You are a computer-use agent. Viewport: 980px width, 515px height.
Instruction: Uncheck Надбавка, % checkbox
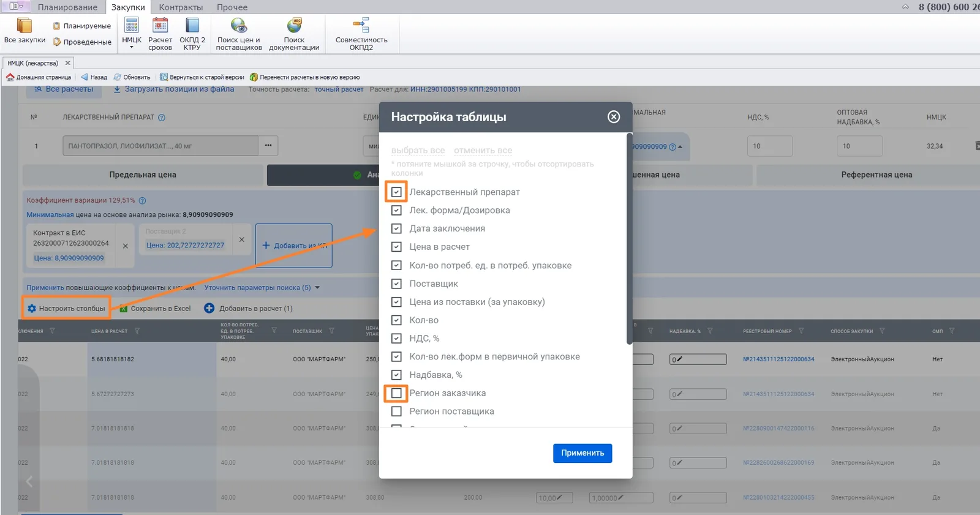[396, 375]
